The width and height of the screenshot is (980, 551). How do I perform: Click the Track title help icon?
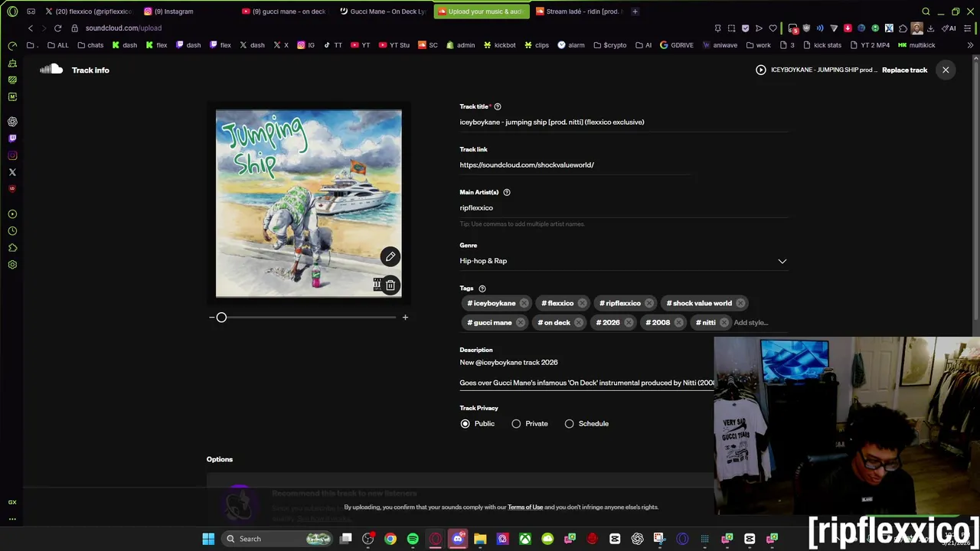click(498, 106)
